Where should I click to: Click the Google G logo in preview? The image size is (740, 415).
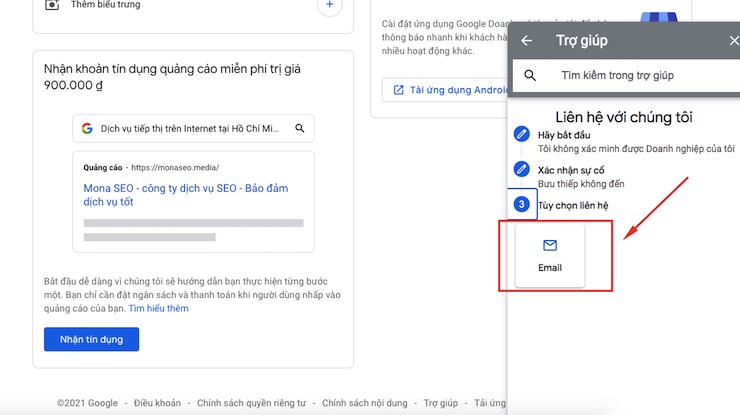coord(87,128)
